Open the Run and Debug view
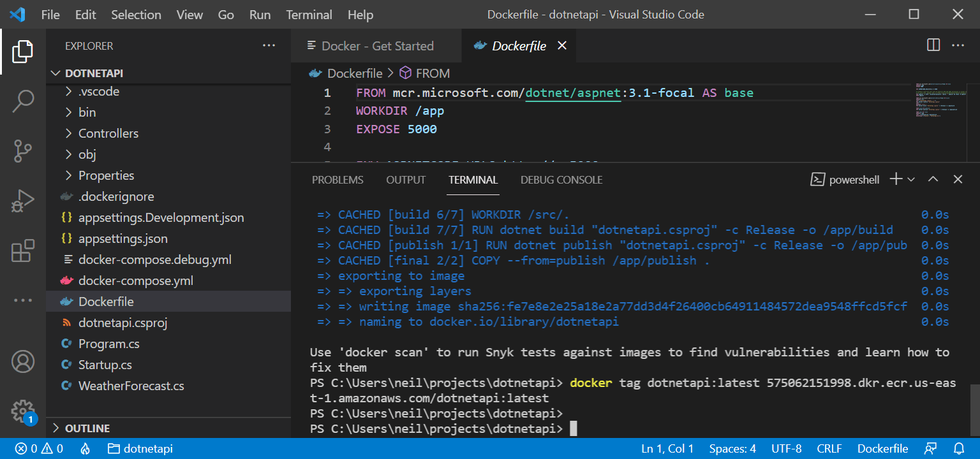The width and height of the screenshot is (980, 459). coord(23,201)
